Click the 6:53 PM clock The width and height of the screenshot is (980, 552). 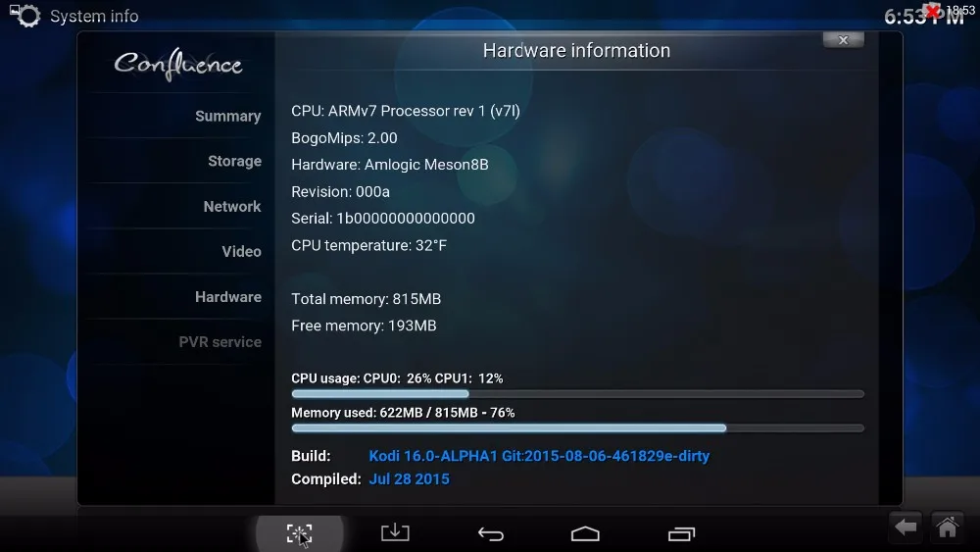point(923,17)
